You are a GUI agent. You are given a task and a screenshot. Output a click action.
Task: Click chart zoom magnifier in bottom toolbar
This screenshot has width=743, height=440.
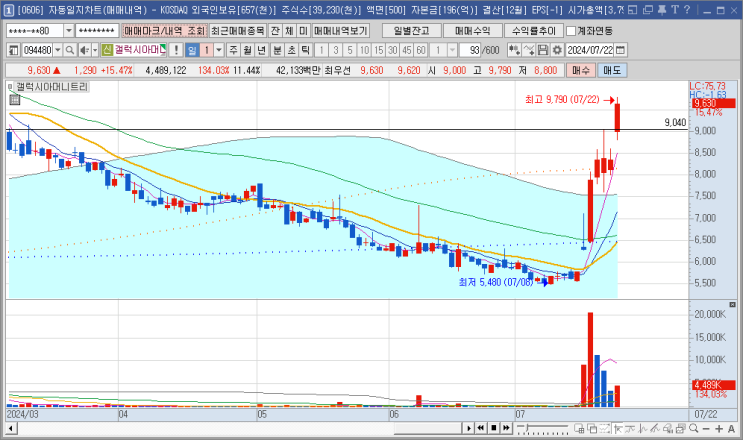click(694, 429)
